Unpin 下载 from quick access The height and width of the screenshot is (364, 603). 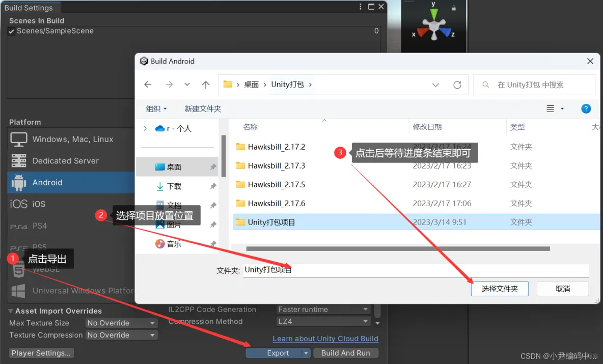click(x=213, y=186)
